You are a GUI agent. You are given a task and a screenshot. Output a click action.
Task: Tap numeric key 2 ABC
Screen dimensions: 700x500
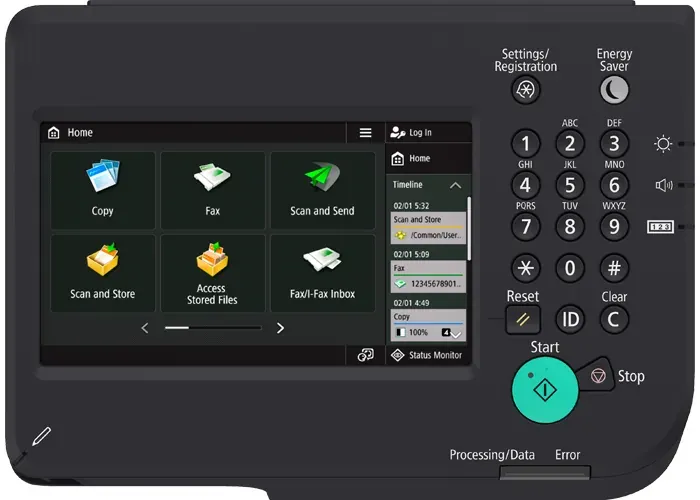pyautogui.click(x=570, y=144)
